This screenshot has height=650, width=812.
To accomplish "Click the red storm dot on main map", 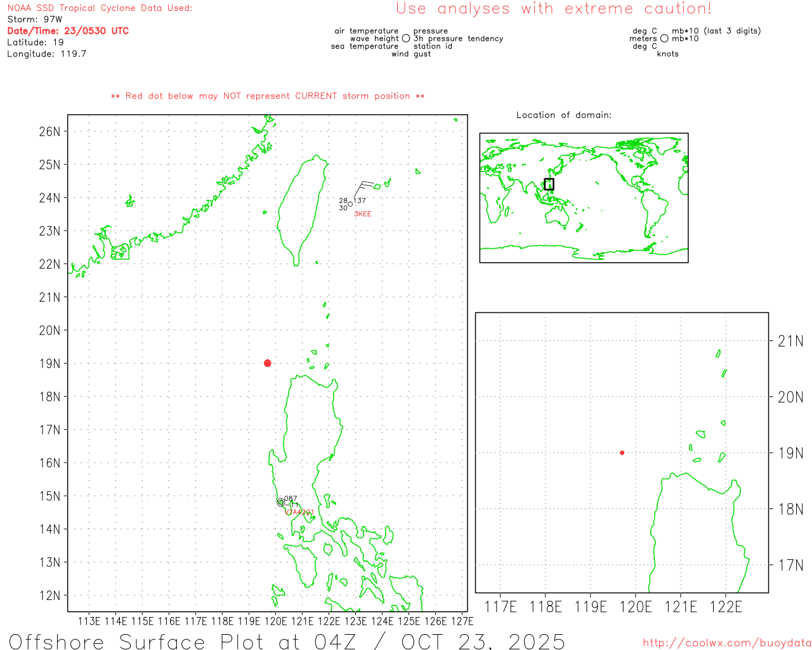I will tap(267, 363).
